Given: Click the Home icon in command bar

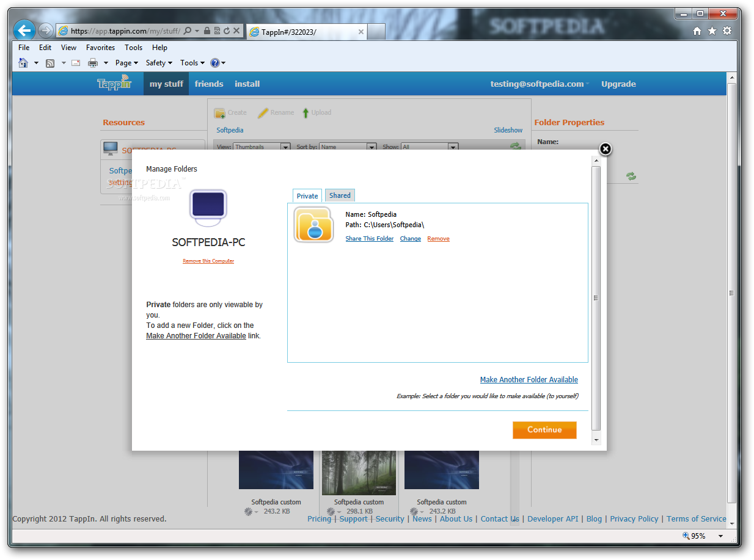Looking at the screenshot, I should 23,63.
